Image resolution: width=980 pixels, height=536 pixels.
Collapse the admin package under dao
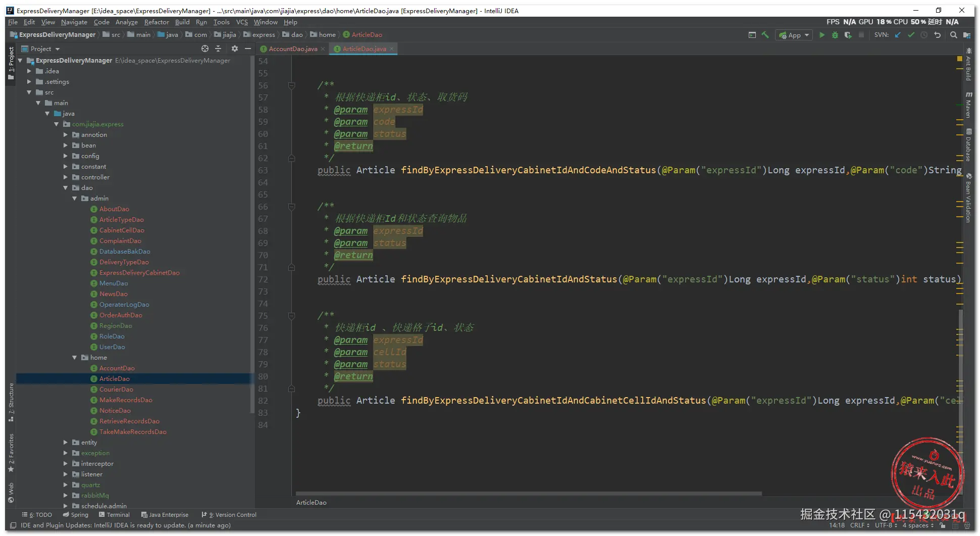[x=75, y=199]
